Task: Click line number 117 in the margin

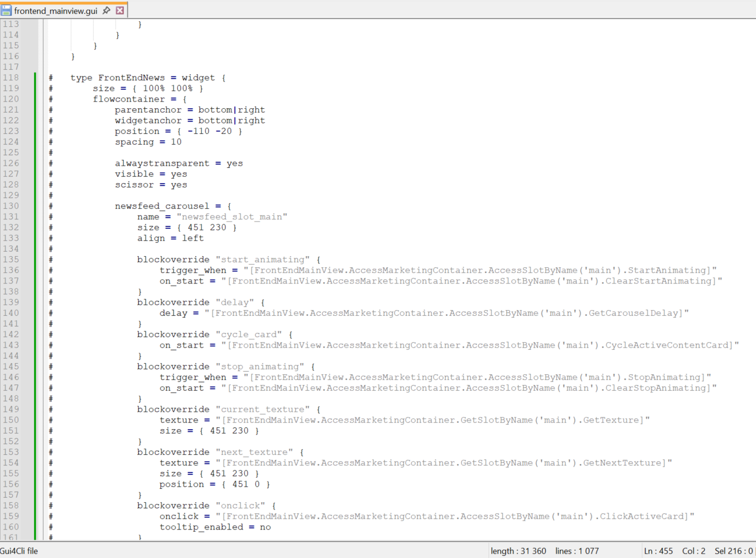Action: [x=11, y=67]
